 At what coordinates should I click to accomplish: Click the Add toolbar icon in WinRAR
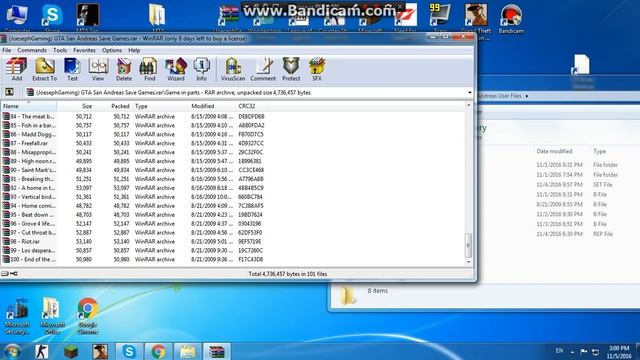[17, 69]
